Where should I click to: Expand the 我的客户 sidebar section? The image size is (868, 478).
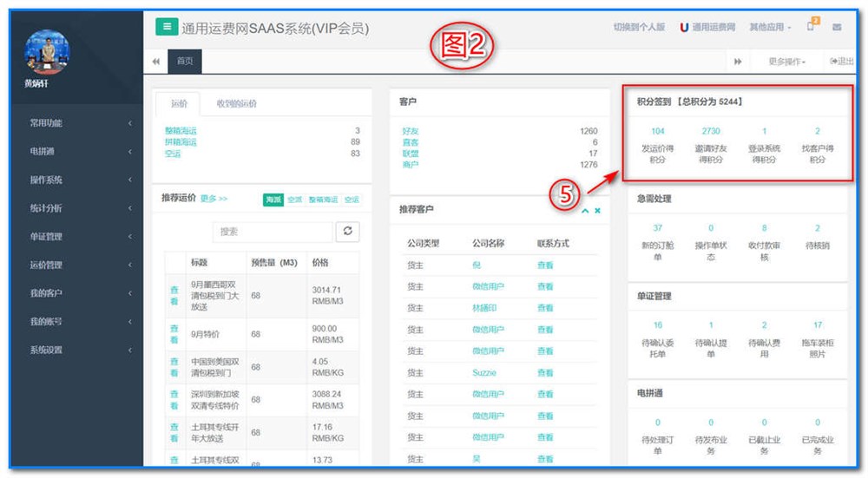(x=76, y=293)
